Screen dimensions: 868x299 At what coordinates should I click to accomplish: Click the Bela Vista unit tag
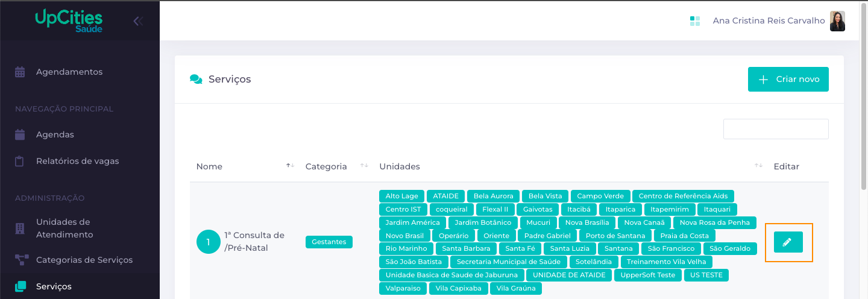(x=545, y=196)
